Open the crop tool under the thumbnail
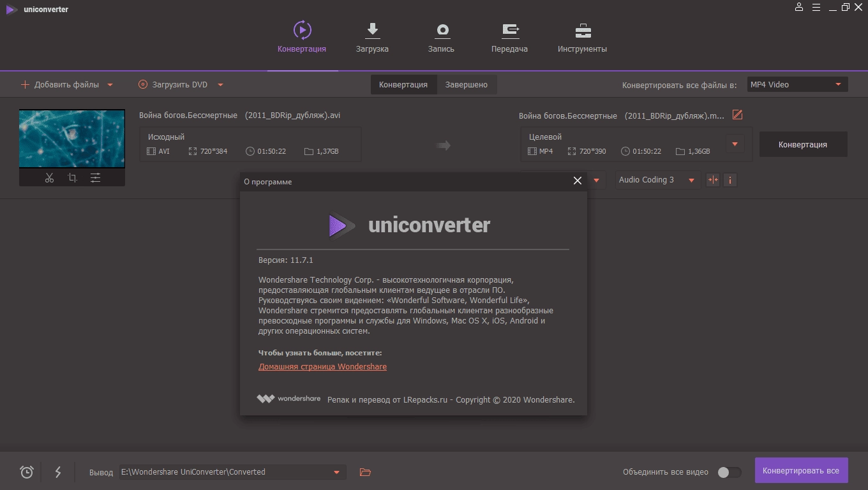The height and width of the screenshot is (490, 868). (72, 178)
